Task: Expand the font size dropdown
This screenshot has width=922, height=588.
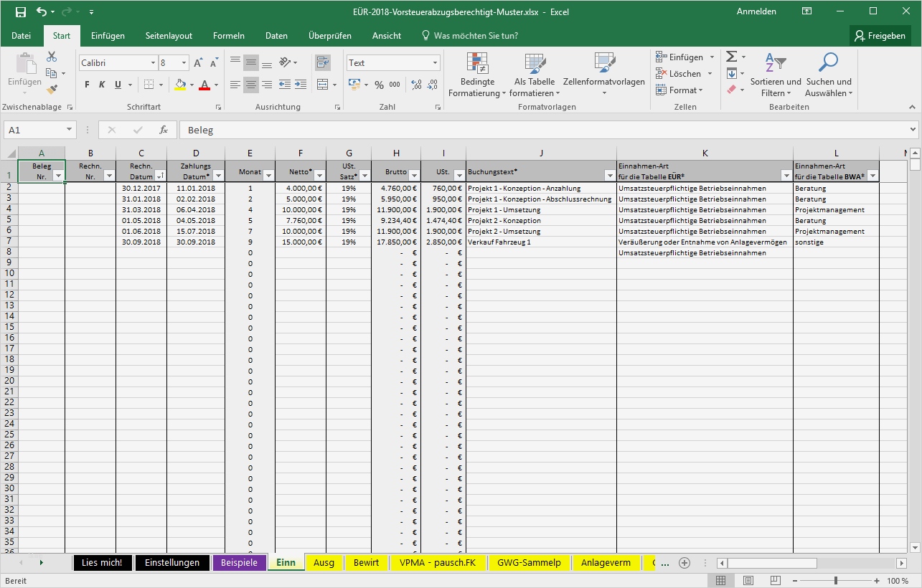Action: click(x=185, y=62)
